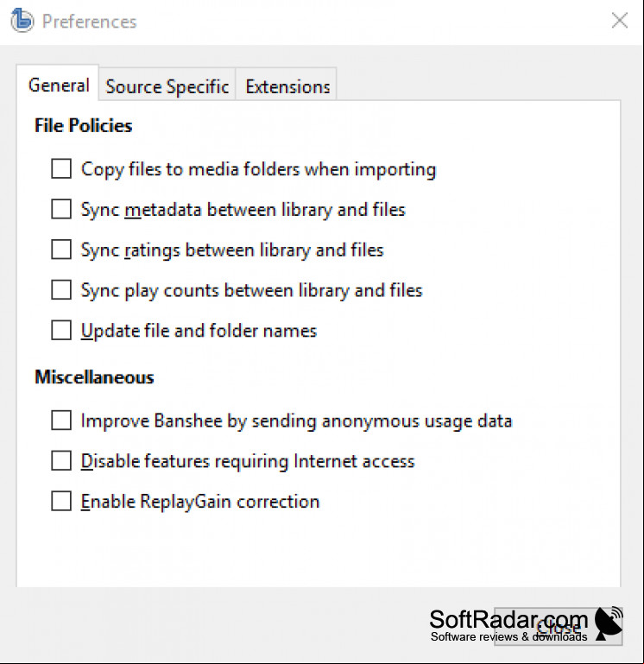Click the Close button at the bottom
The height and width of the screenshot is (664, 644).
(558, 627)
